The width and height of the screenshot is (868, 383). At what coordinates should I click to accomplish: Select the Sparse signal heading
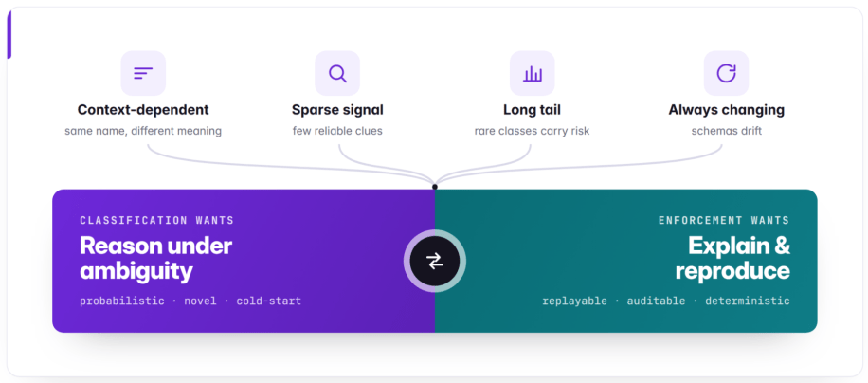tap(337, 110)
